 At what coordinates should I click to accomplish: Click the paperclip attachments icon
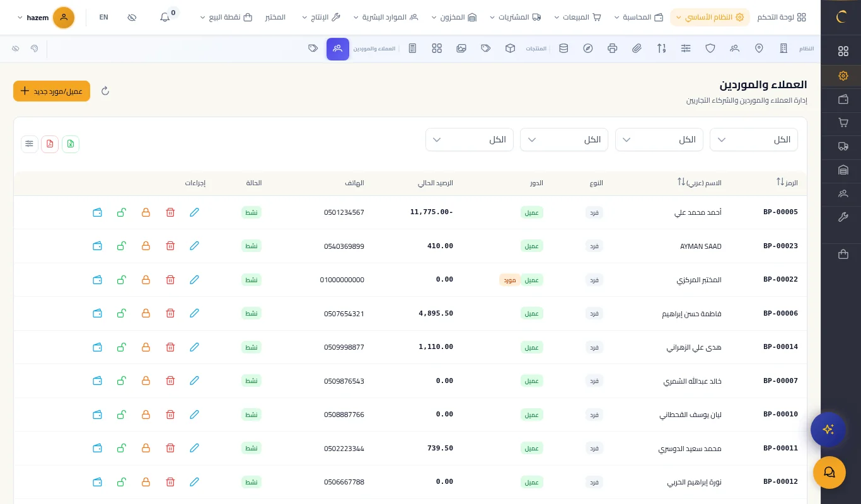click(x=637, y=49)
